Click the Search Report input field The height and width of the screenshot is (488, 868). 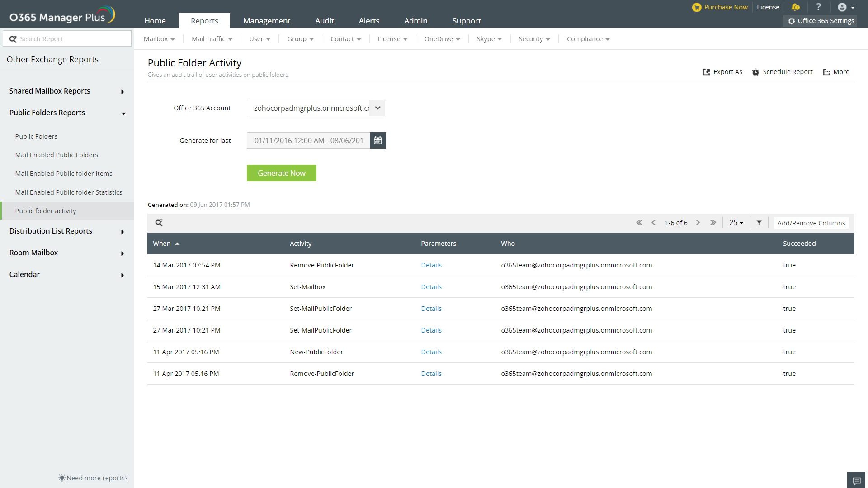[x=72, y=39]
